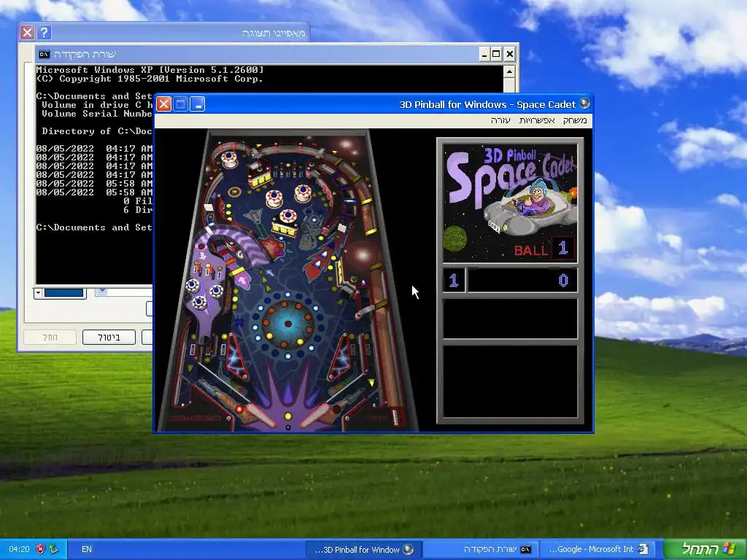Switch to שורת הפקודה taskbar item
The width and height of the screenshot is (747, 560).
[481, 549]
